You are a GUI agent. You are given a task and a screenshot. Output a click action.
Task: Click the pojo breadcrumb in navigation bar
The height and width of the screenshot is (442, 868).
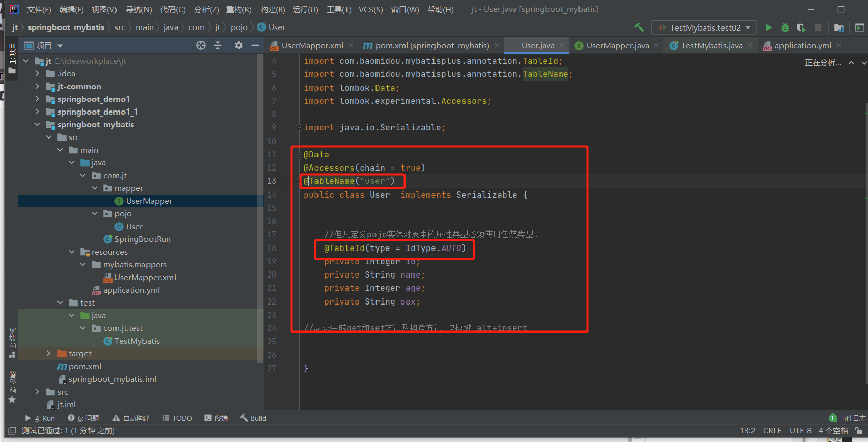pyautogui.click(x=239, y=27)
